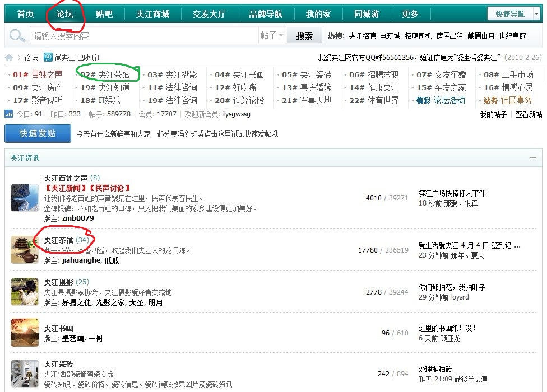Select the 交友大厅 navigation tab
The image size is (547, 392).
[x=209, y=14]
